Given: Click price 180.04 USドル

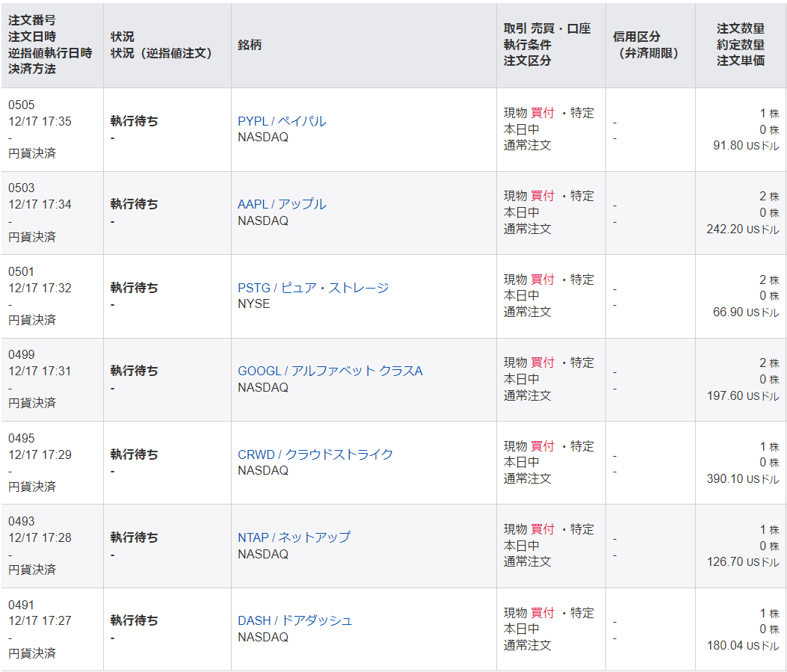Looking at the screenshot, I should [x=743, y=645].
